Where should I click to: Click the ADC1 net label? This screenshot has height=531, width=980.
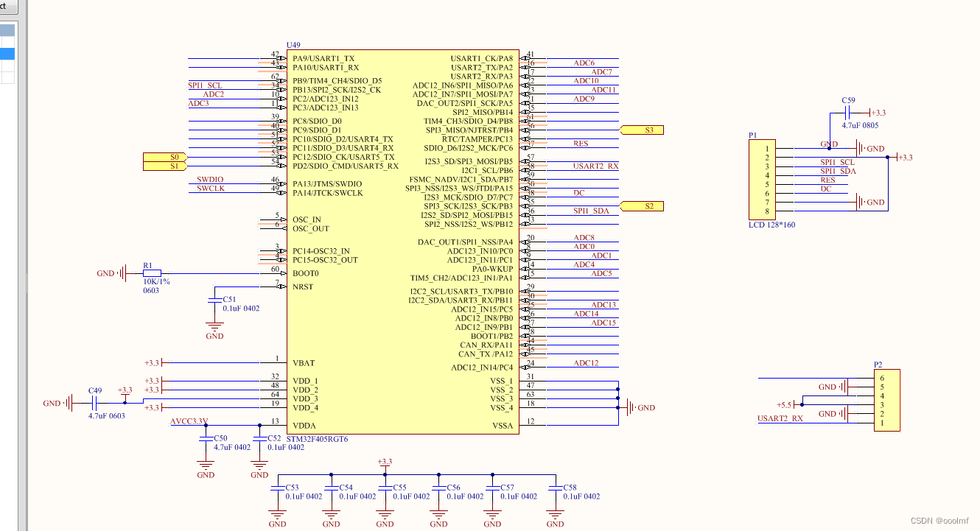pos(602,256)
